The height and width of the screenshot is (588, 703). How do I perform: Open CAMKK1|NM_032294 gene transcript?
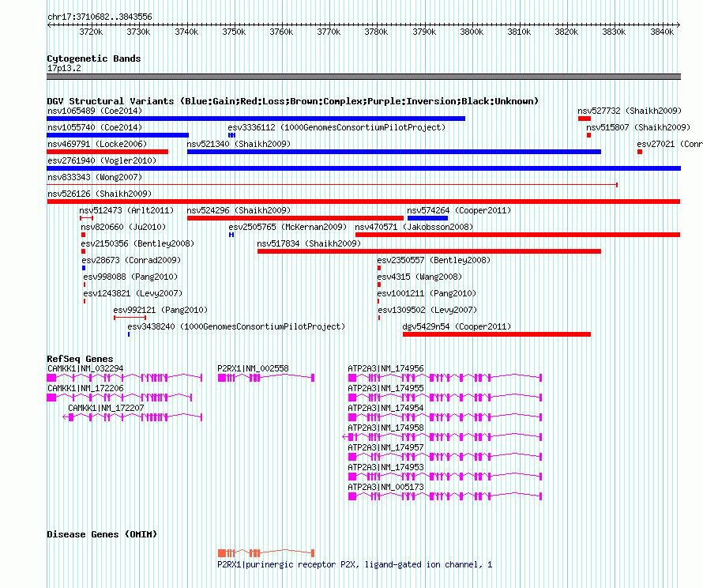point(124,378)
